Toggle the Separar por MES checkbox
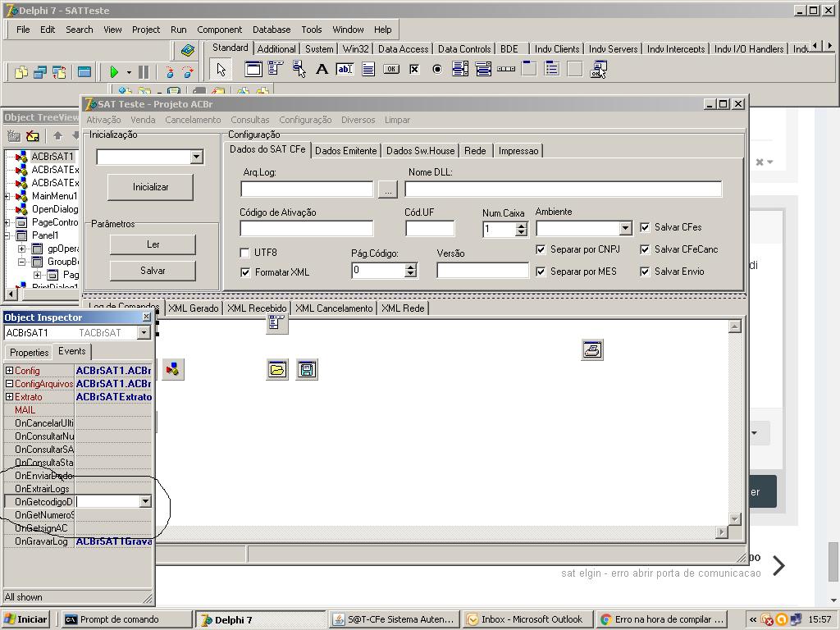 click(541, 272)
